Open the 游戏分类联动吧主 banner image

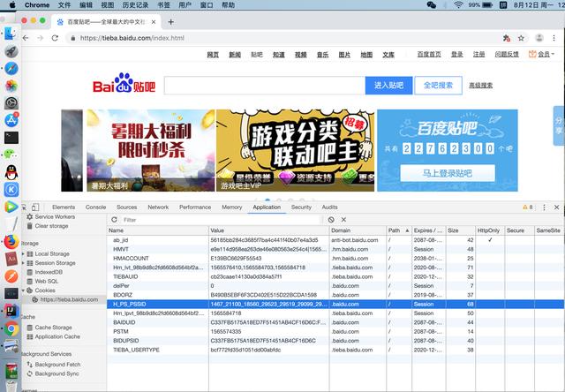(x=296, y=150)
